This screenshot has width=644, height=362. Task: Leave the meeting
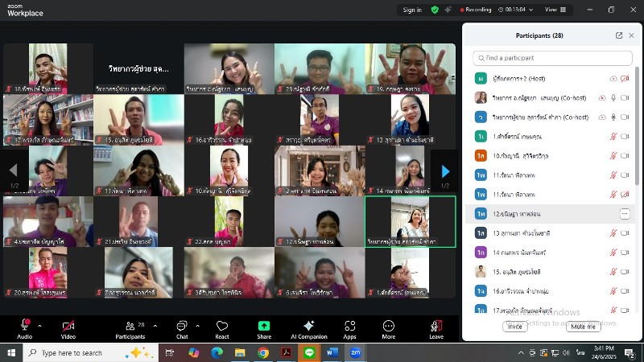436,329
